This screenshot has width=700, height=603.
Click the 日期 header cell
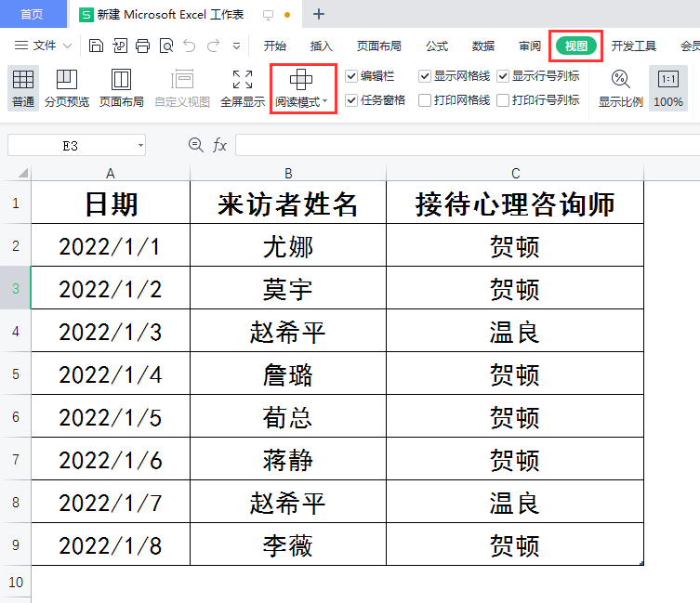click(111, 203)
